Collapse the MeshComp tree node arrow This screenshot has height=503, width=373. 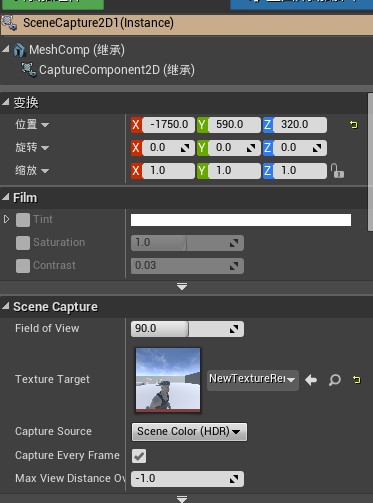(6, 49)
